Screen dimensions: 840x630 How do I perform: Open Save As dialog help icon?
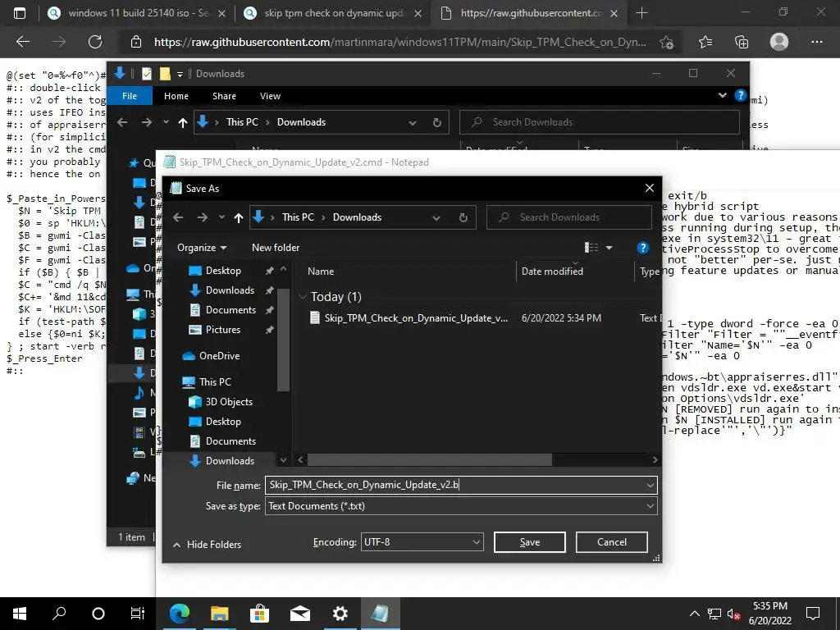pos(643,248)
